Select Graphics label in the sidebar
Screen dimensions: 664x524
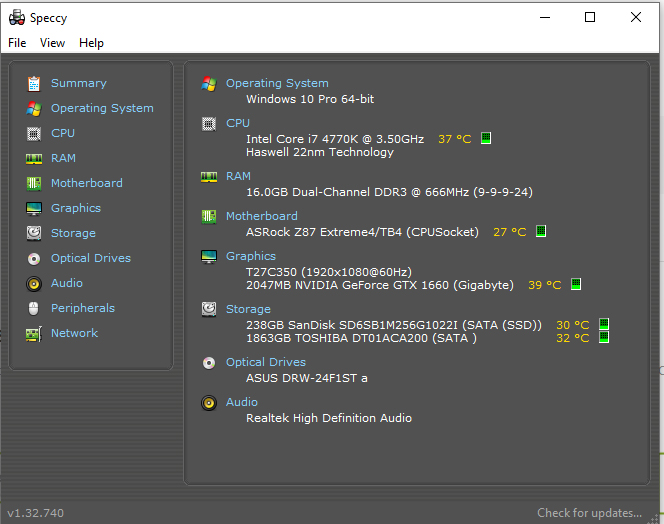click(76, 208)
